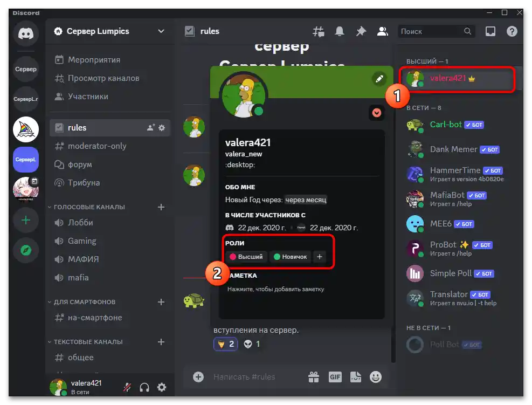The width and height of the screenshot is (532, 405).
Task: Open Просмотр каналов
Action: [109, 78]
